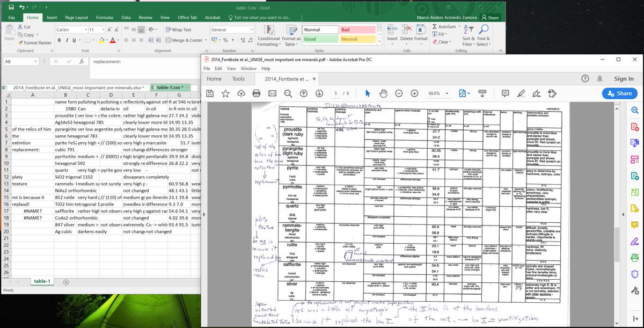
Task: Open the Add Sticky Note comment tool
Action: click(x=505, y=93)
